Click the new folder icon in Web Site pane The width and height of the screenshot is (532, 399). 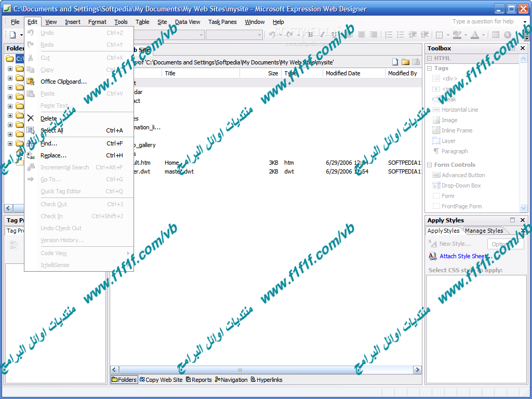[405, 62]
